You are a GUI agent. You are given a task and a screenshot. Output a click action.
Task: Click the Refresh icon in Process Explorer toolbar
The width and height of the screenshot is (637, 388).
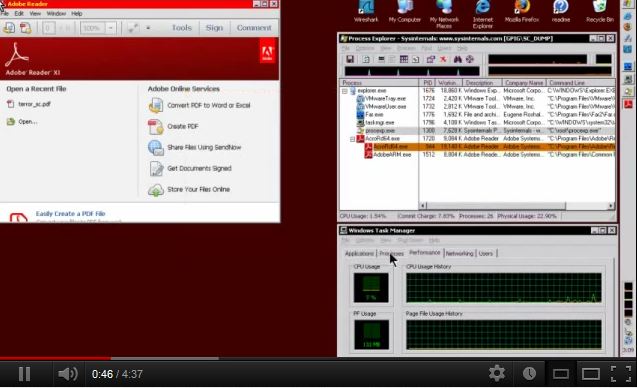(366, 59)
